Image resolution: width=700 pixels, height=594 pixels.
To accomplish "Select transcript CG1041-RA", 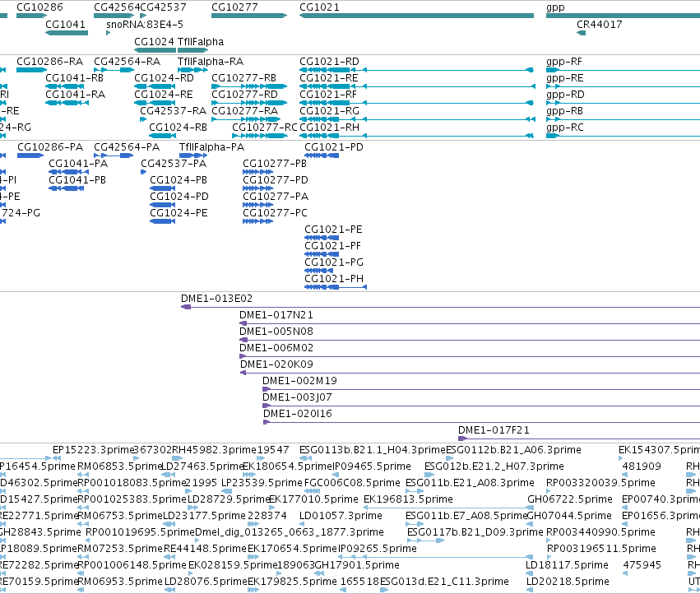I will (75, 95).
